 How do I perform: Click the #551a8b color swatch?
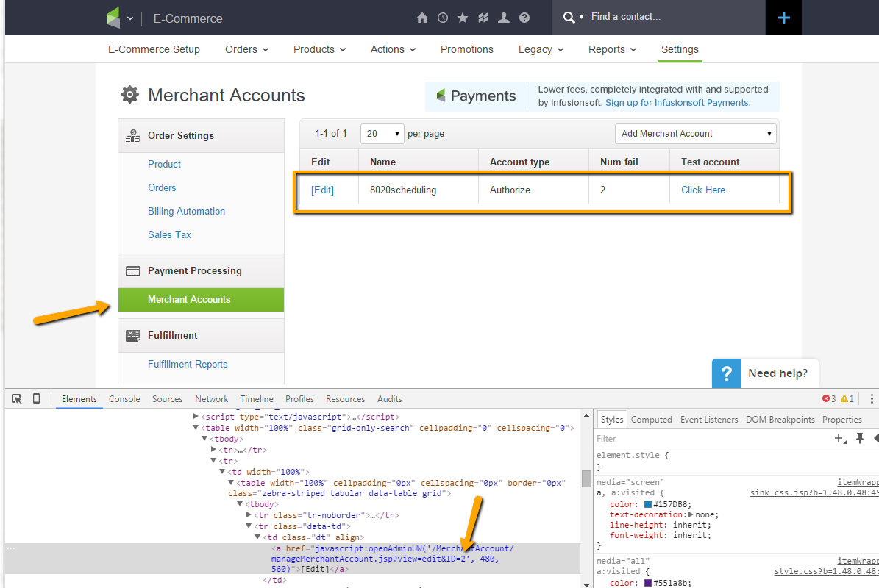pyautogui.click(x=647, y=583)
